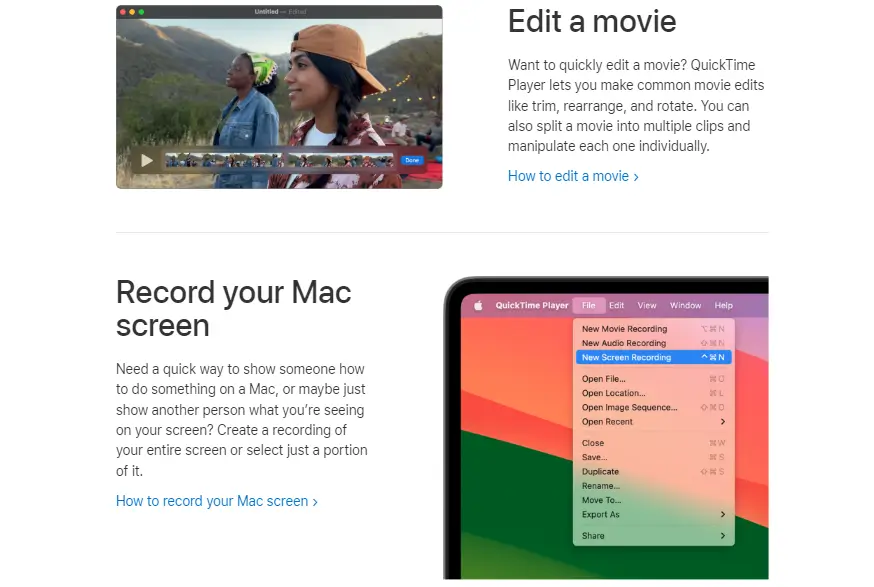Open the 'How to record your Mac screen' link
The image size is (874, 587).
(212, 501)
